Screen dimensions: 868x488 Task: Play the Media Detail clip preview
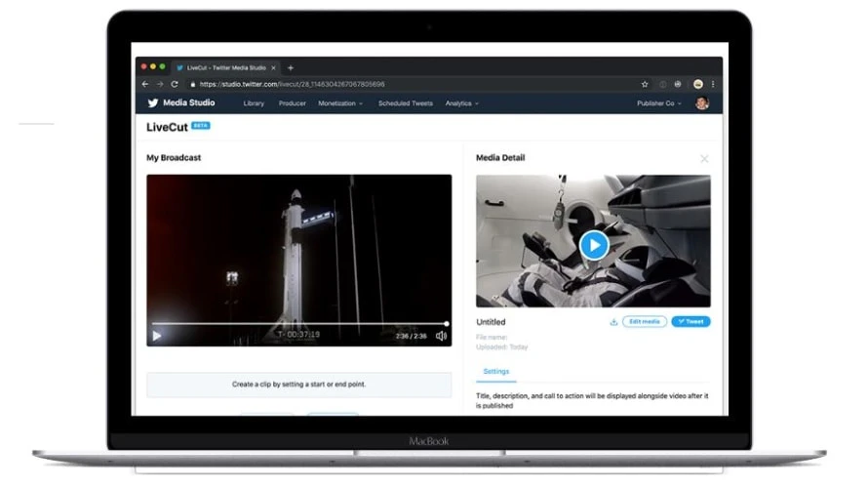[594, 245]
